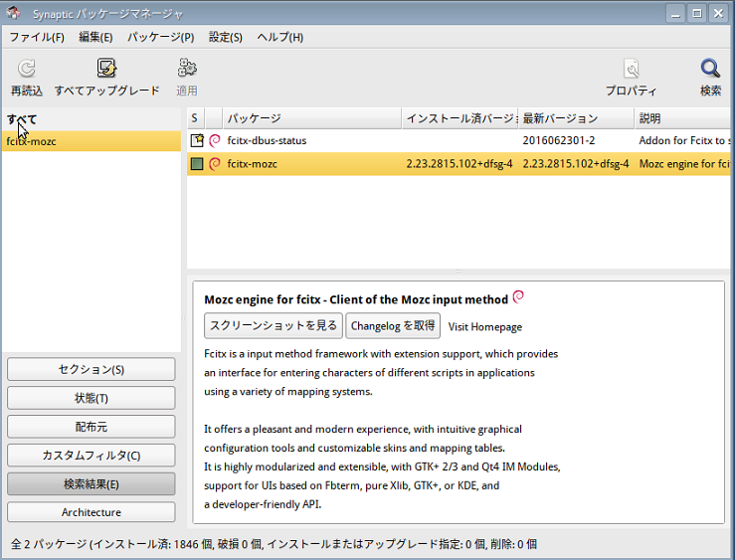This screenshot has height=560, width=735.
Task: Click the 検索 (Search) magnifier icon
Action: (x=710, y=68)
